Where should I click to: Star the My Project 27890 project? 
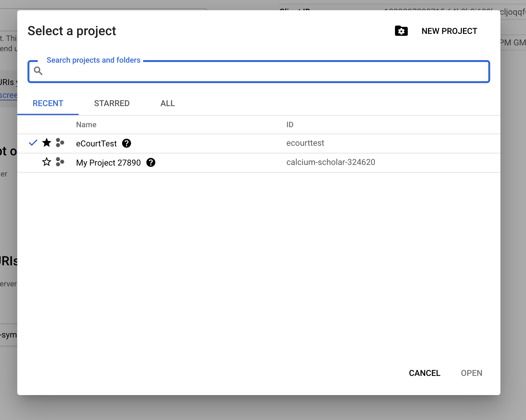[46, 162]
